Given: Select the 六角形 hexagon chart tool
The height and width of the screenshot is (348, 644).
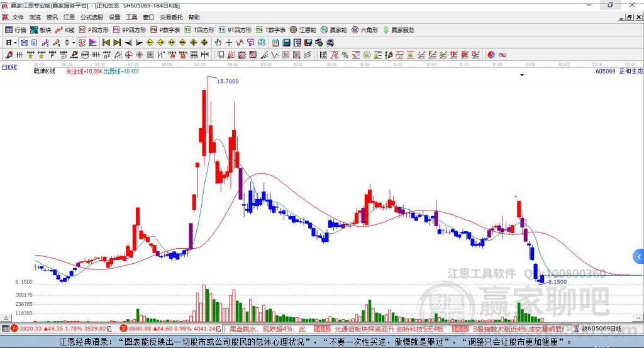Looking at the screenshot, I should (365, 30).
